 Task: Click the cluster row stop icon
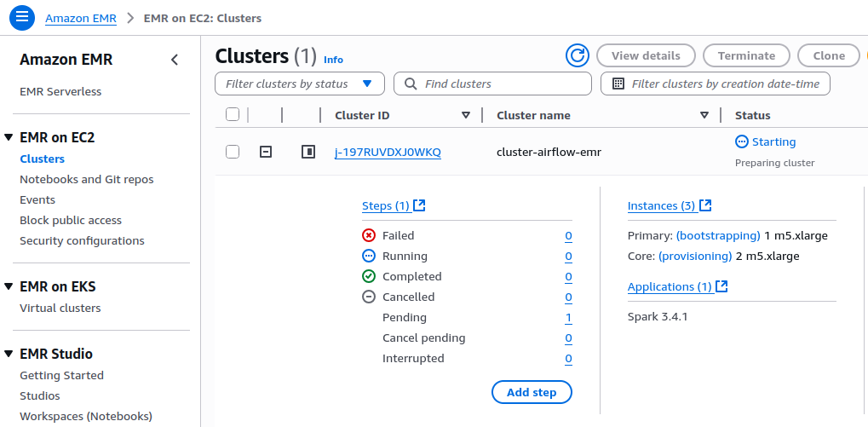[x=308, y=152]
